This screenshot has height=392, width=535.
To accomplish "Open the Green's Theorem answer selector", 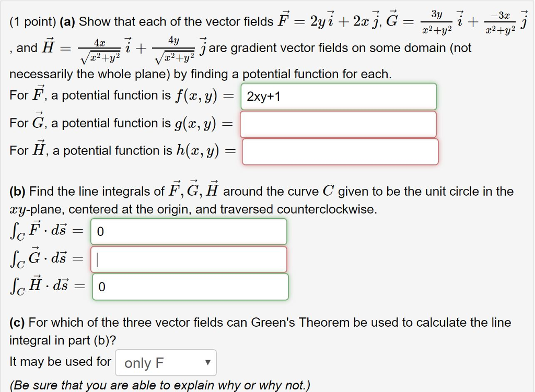I will (x=165, y=362).
